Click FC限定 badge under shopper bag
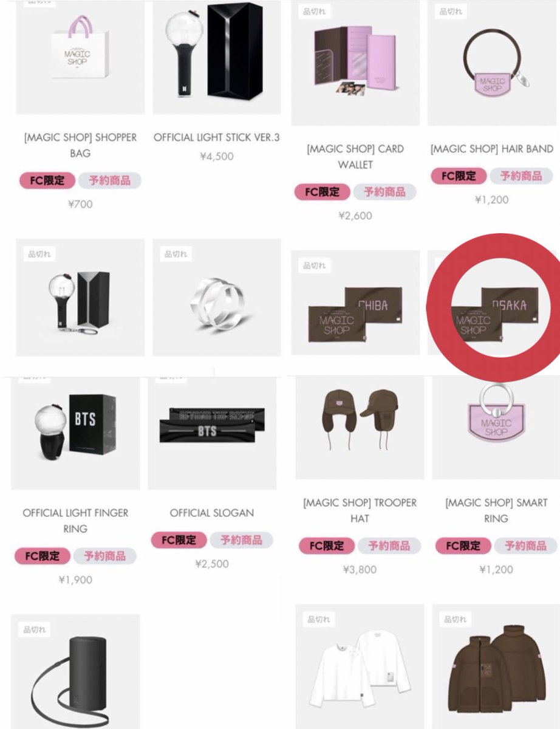Screen dimensions: 560x729 pos(47,180)
